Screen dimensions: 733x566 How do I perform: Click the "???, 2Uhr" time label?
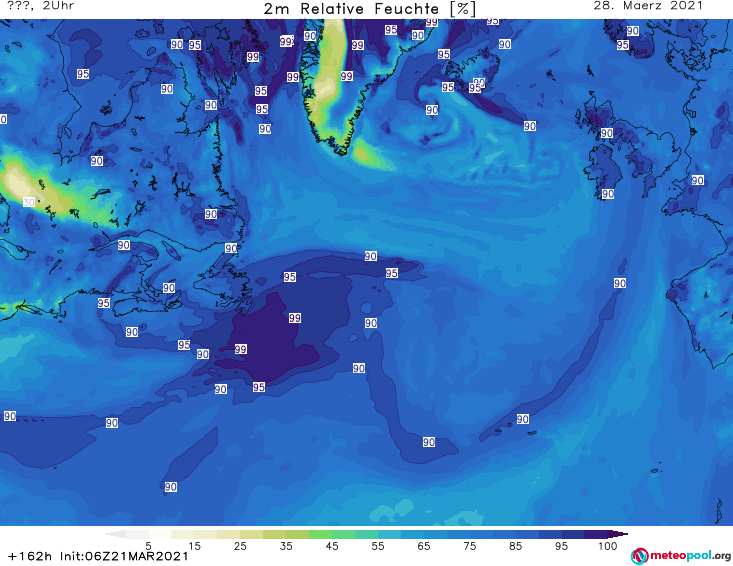(41, 6)
